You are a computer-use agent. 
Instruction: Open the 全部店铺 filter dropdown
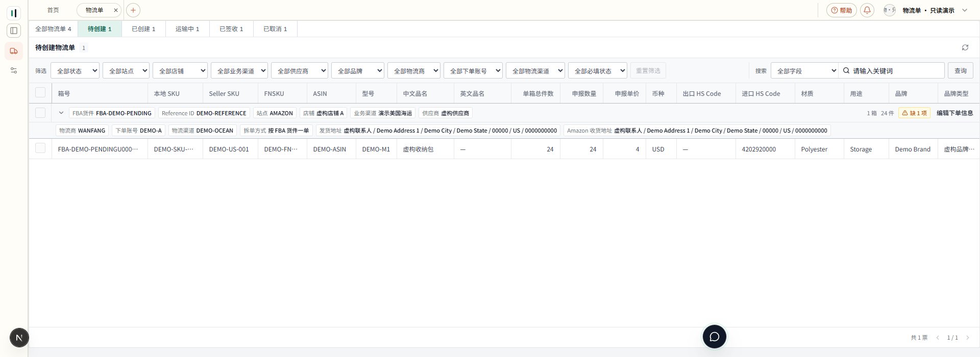180,71
